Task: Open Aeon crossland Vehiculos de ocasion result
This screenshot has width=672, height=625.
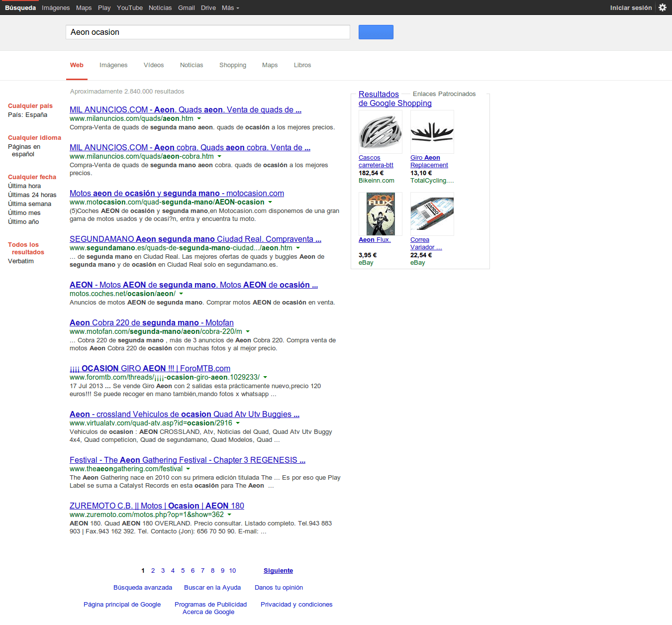Action: 185,414
